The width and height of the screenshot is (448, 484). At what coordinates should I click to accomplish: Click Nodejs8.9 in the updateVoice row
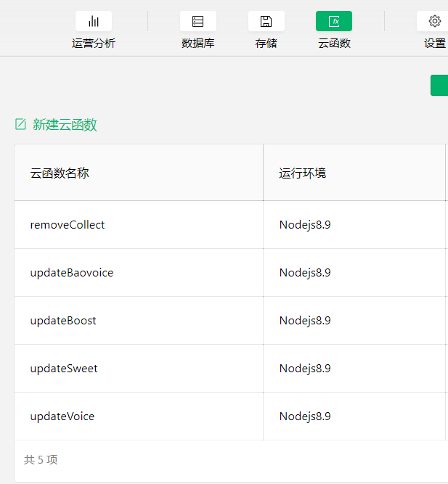coord(305,417)
